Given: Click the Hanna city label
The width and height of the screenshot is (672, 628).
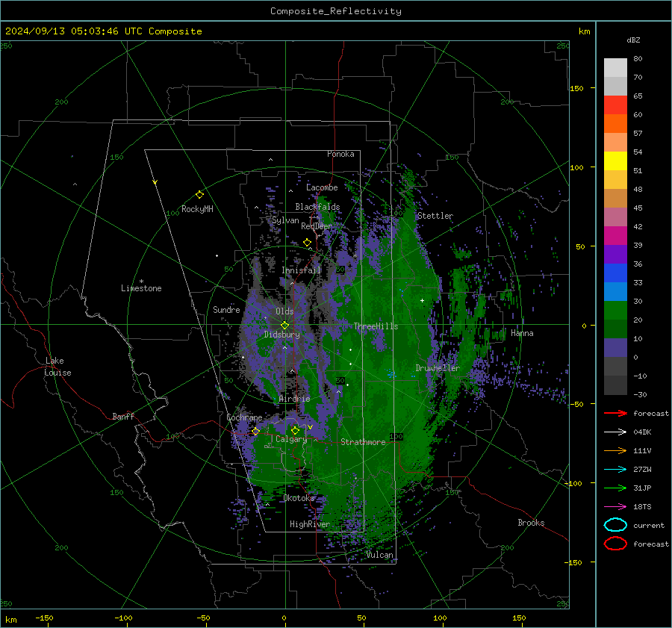Looking at the screenshot, I should 522,333.
